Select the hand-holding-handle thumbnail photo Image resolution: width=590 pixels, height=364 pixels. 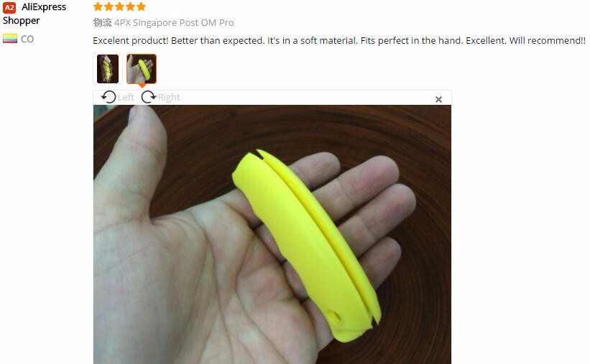click(142, 69)
